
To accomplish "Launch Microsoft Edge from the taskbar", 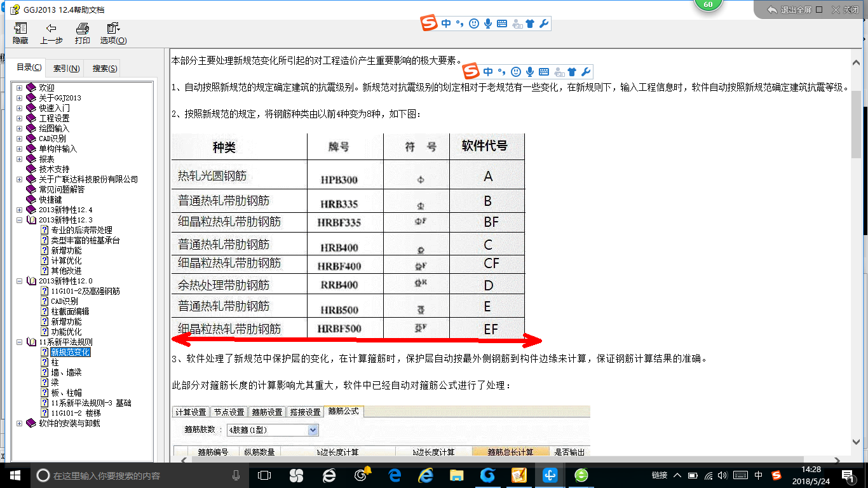I will (x=394, y=475).
